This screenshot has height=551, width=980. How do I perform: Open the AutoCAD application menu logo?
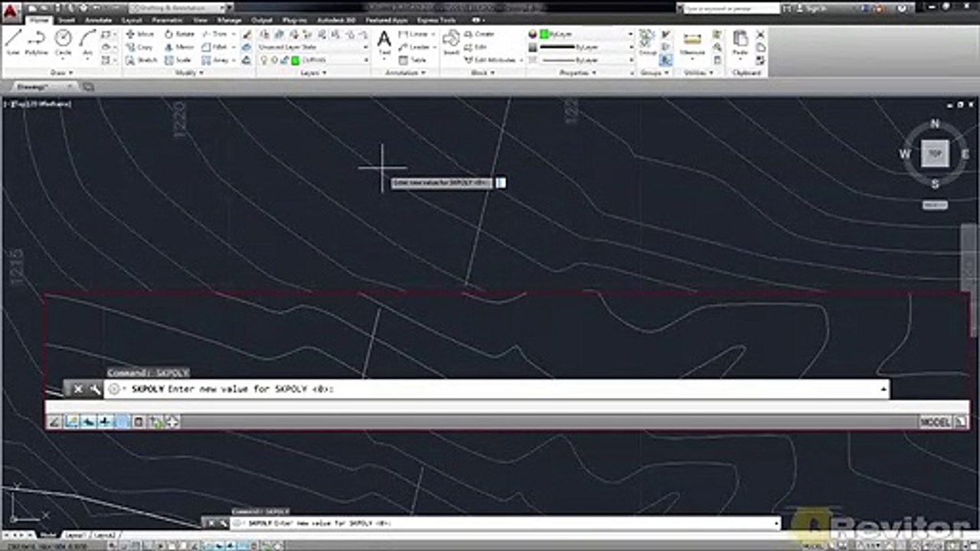pyautogui.click(x=10, y=11)
